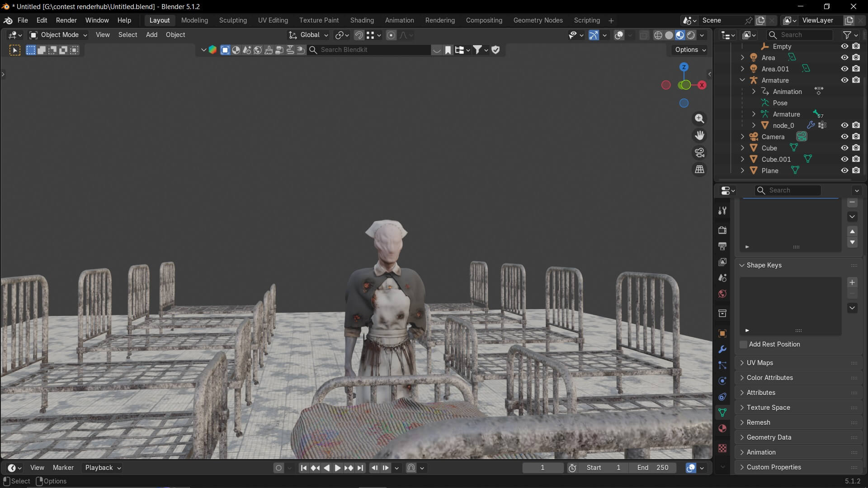The height and width of the screenshot is (488, 868).
Task: Click the current frame number field
Action: coord(542,468)
